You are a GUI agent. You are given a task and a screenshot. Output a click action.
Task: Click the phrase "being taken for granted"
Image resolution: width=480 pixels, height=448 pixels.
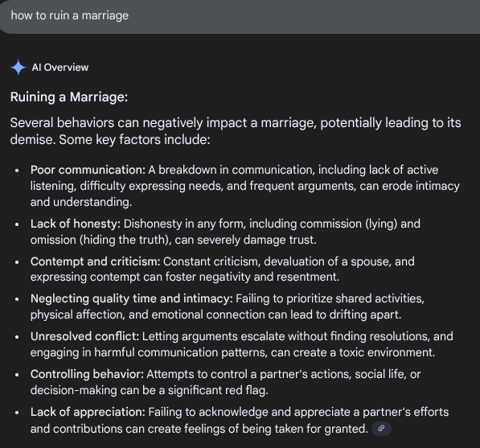click(x=304, y=429)
